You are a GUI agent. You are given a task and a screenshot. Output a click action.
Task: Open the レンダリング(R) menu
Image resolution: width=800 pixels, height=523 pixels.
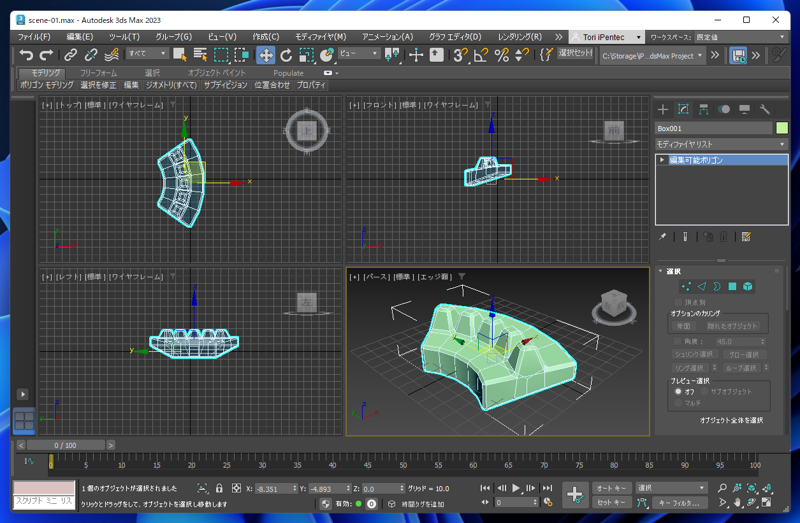point(519,37)
